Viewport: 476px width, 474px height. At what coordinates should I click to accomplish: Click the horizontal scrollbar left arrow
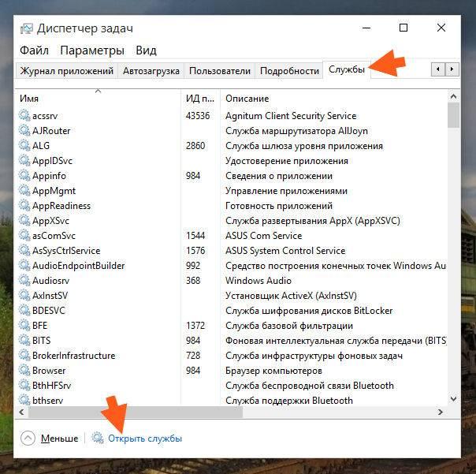(21, 412)
